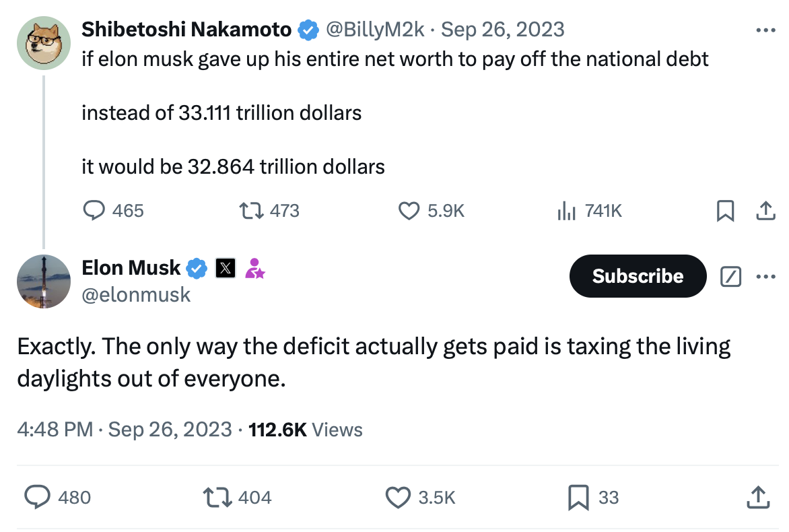Screen dimensions: 789x532
Task: Click the X affiliation badge by Elon Musk
Action: click(226, 269)
